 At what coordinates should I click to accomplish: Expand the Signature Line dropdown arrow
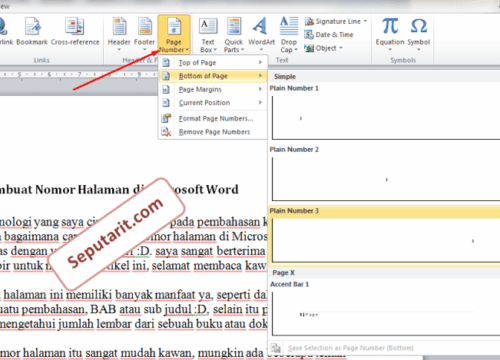click(365, 21)
